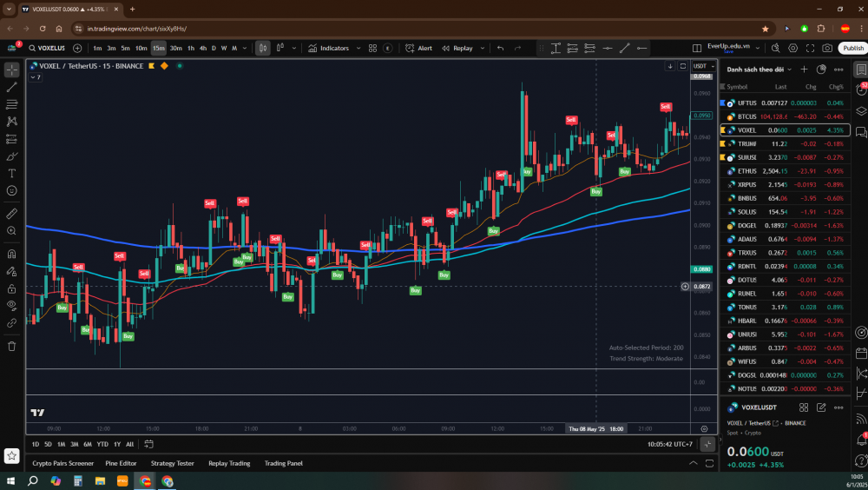Image resolution: width=868 pixels, height=490 pixels.
Task: Open the forecasting and measurement tools
Action: tap(11, 139)
